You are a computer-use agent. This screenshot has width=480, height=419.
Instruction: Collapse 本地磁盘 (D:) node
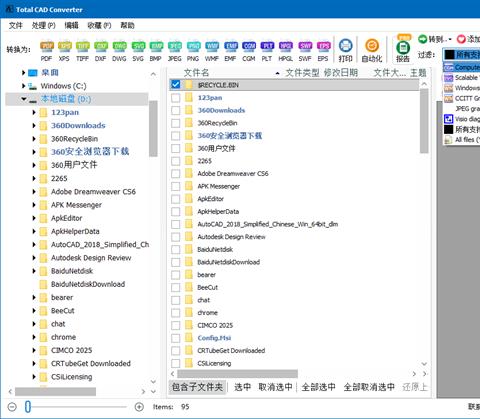[x=24, y=99]
